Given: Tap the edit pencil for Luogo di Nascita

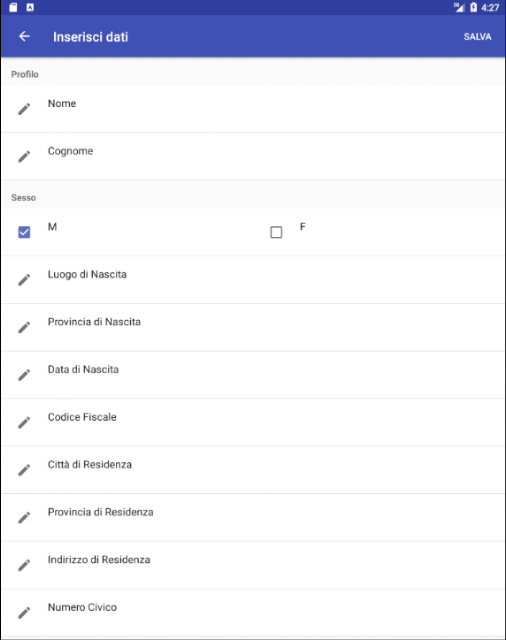Looking at the screenshot, I should coord(24,280).
